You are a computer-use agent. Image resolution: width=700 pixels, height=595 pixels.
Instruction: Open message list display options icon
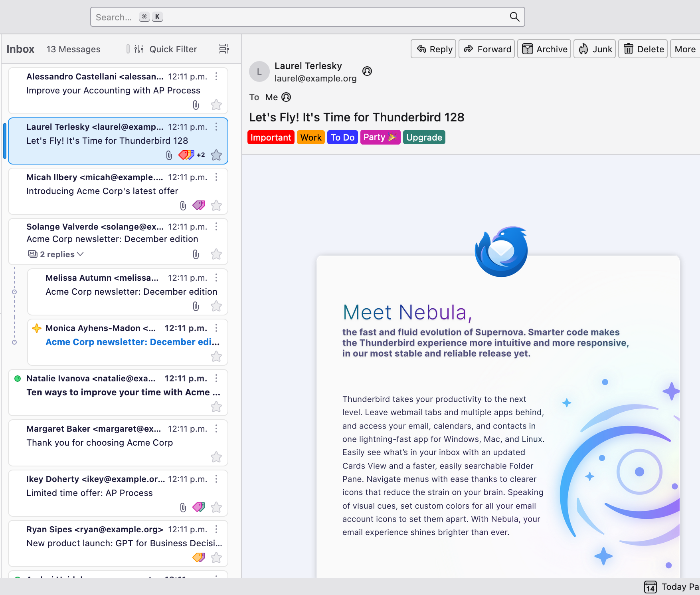click(x=224, y=49)
